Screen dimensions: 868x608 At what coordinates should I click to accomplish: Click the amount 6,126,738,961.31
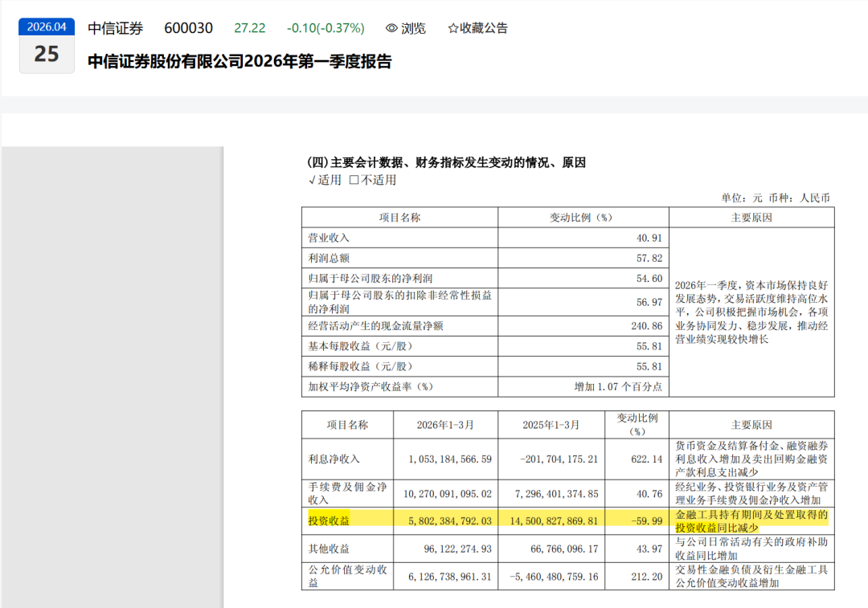449,577
